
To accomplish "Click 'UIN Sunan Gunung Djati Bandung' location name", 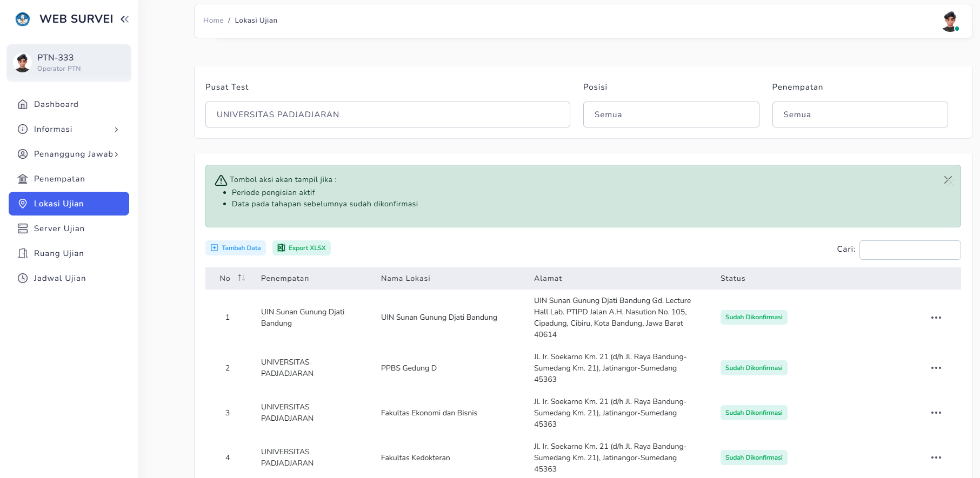I will point(439,318).
